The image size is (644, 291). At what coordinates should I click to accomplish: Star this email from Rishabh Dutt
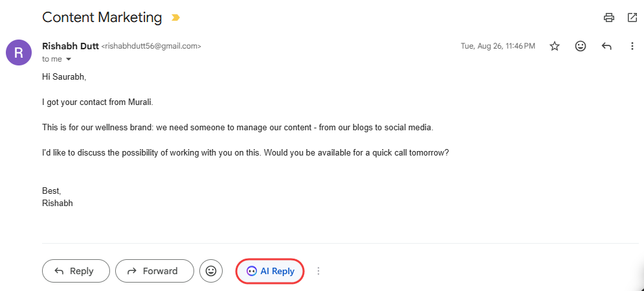pyautogui.click(x=555, y=46)
